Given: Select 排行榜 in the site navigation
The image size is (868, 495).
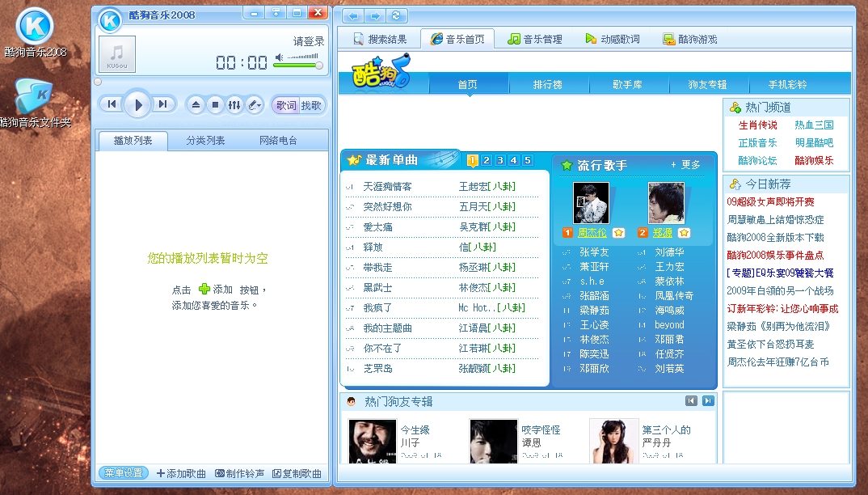Looking at the screenshot, I should pos(547,84).
